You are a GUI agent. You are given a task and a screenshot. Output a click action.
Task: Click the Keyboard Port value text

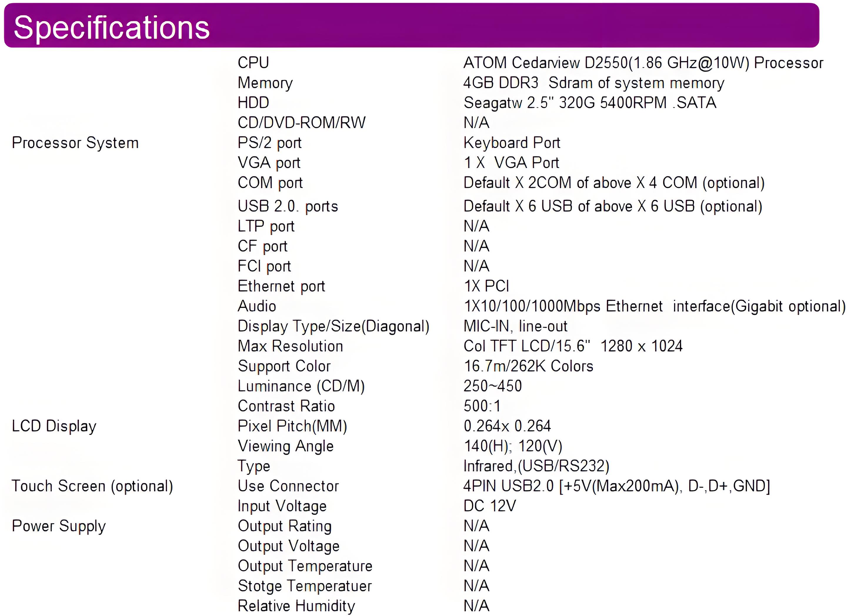pyautogui.click(x=512, y=143)
